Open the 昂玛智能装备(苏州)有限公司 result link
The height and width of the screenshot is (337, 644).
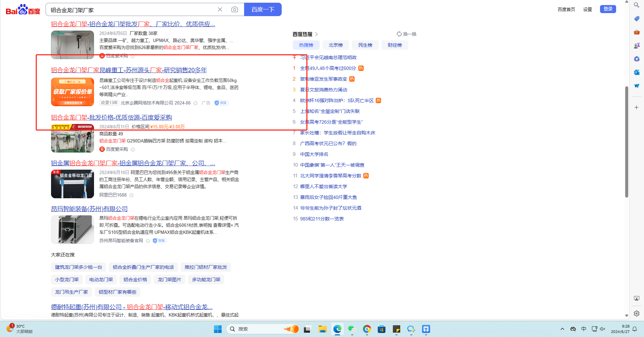coord(89,209)
